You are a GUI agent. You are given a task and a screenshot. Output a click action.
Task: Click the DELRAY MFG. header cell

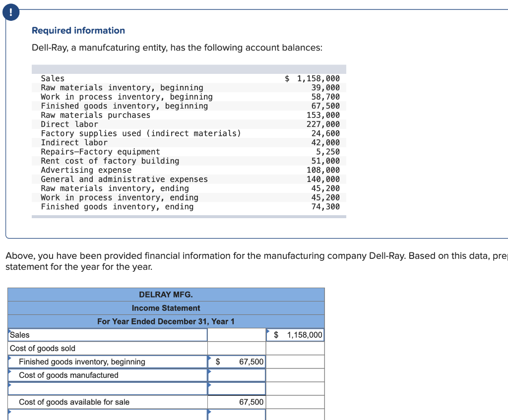[166, 295]
